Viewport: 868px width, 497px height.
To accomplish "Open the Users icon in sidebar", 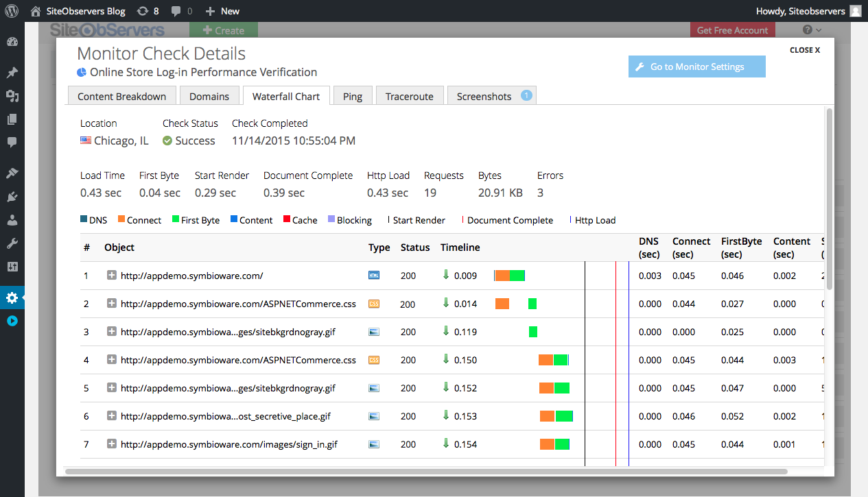I will [x=12, y=220].
